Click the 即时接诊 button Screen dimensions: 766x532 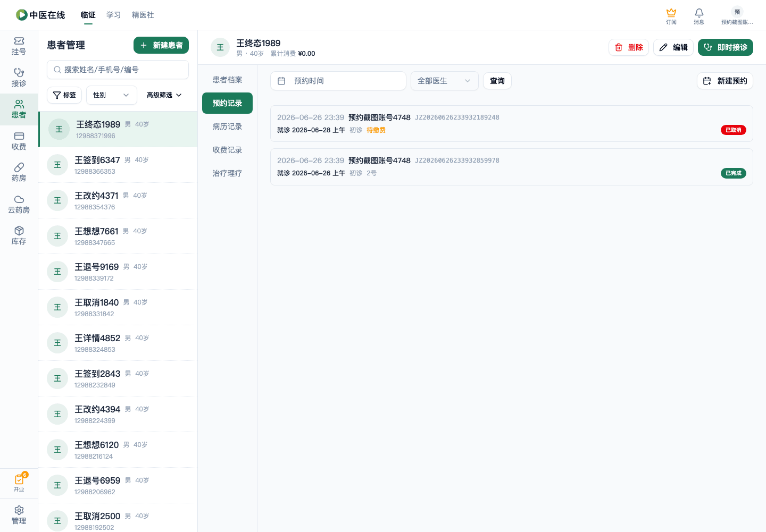click(726, 47)
